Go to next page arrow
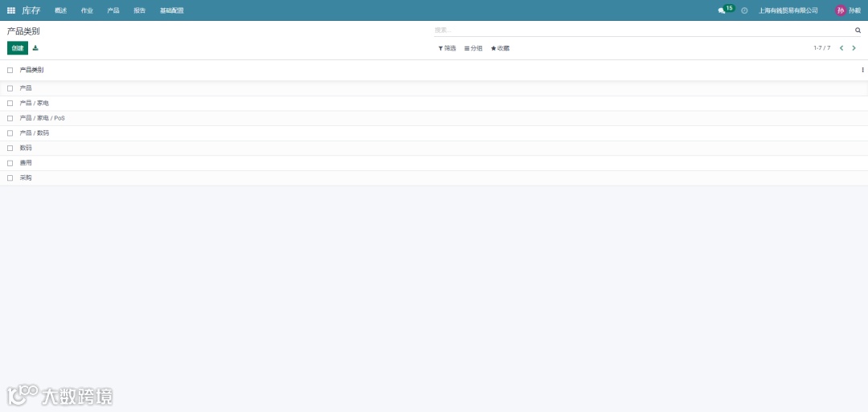Screen dimensions: 868x412 pos(854,48)
